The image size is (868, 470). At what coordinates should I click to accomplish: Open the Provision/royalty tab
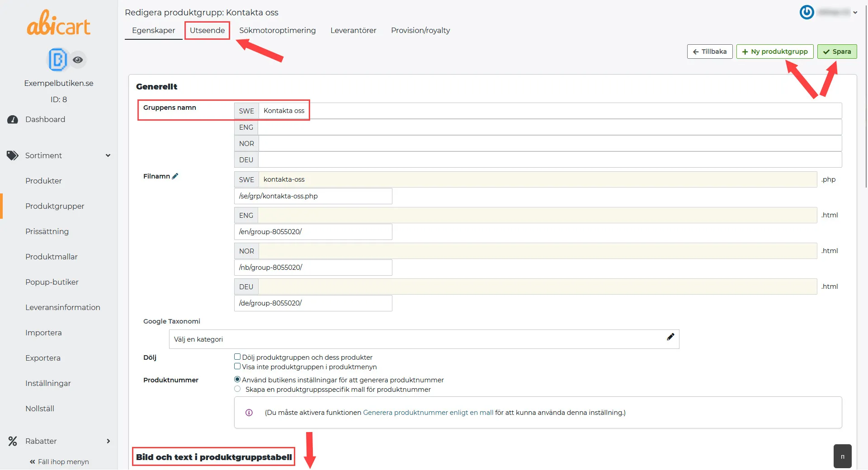(420, 30)
